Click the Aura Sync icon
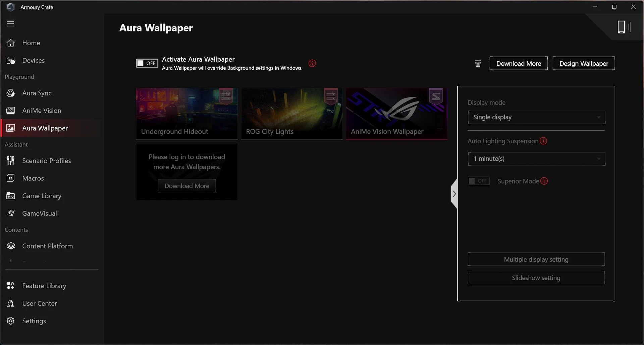 (x=11, y=93)
